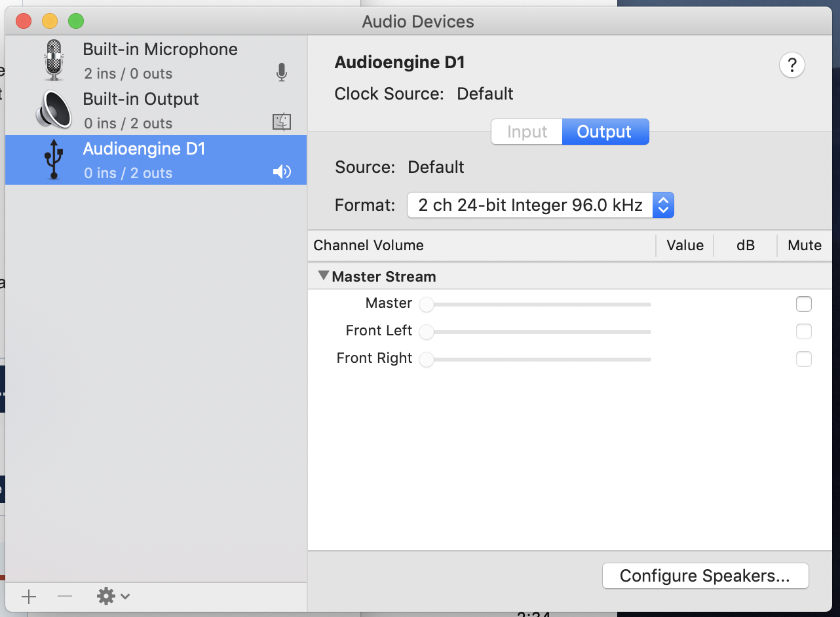Mute the Master channel checkbox
This screenshot has height=617, width=840.
(x=803, y=304)
